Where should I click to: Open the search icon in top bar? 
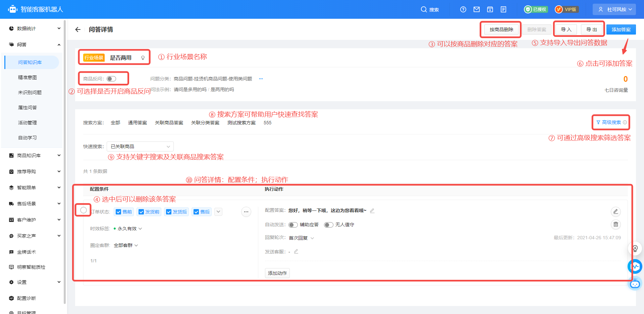(424, 9)
